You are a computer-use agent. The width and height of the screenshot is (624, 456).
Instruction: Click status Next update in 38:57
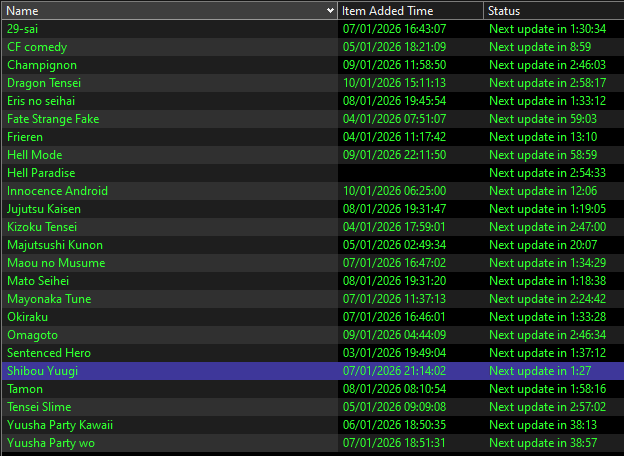543,443
